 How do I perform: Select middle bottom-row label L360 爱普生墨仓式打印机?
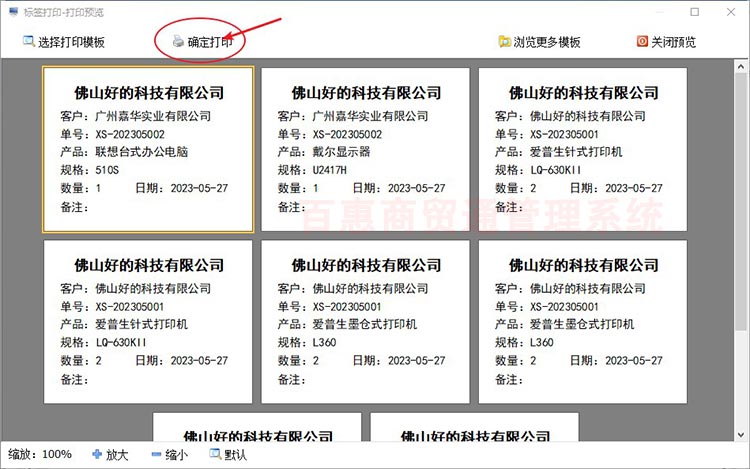(x=365, y=322)
